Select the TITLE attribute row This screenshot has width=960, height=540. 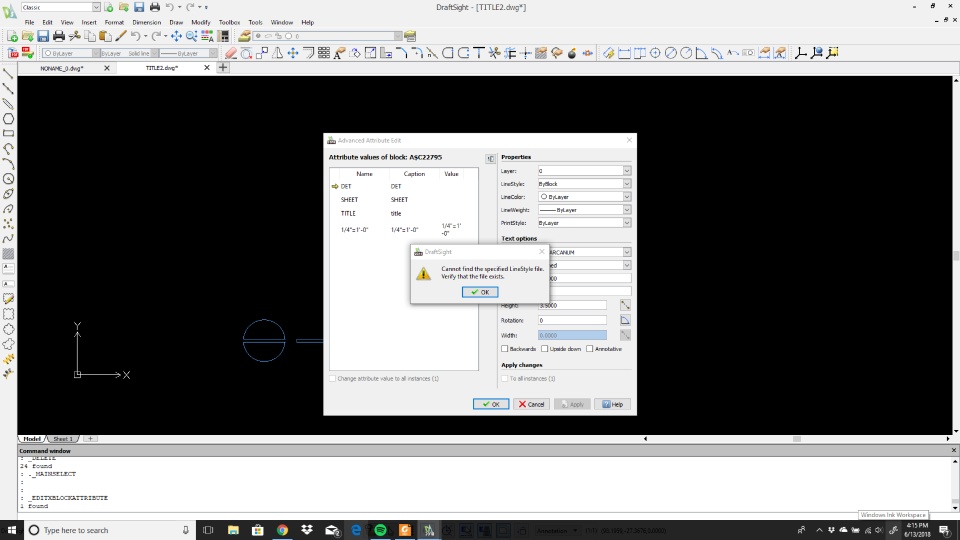[403, 214]
